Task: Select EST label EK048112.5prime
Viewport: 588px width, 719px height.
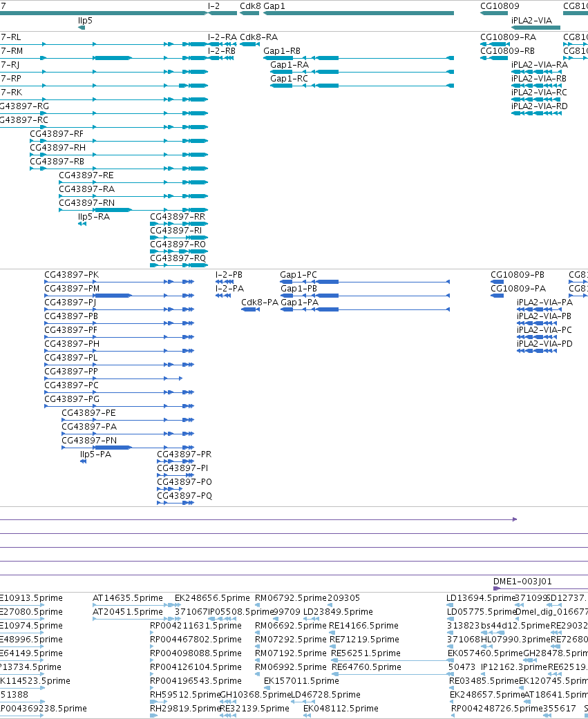Action: tap(341, 709)
